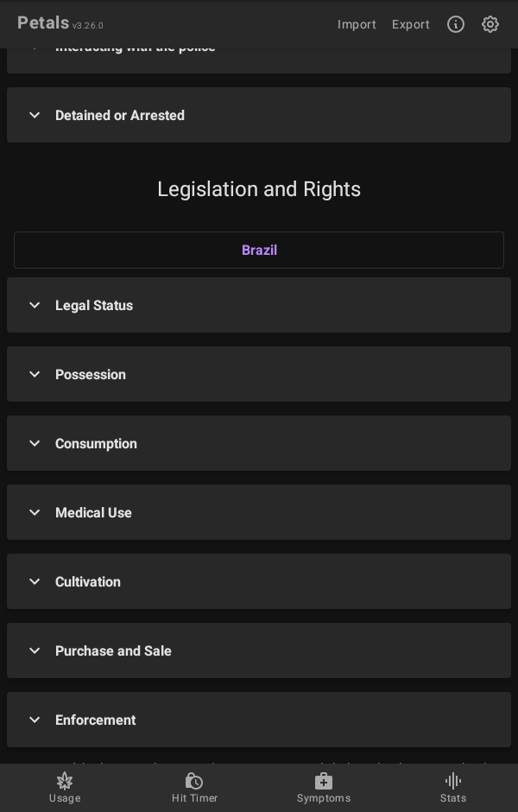Open the Stats waveform icon
Screen dimensions: 518x812
453,781
